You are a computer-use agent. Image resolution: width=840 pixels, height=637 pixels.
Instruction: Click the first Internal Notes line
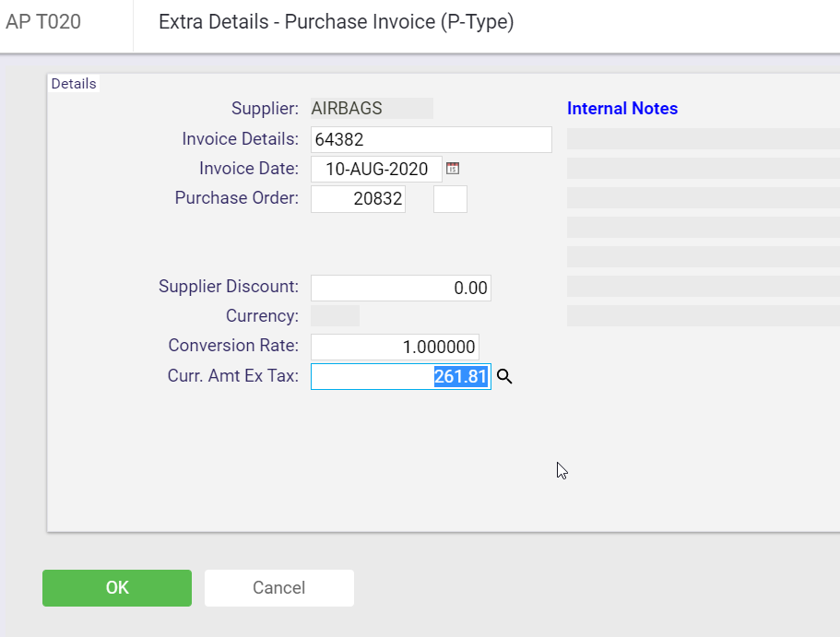[704, 139]
